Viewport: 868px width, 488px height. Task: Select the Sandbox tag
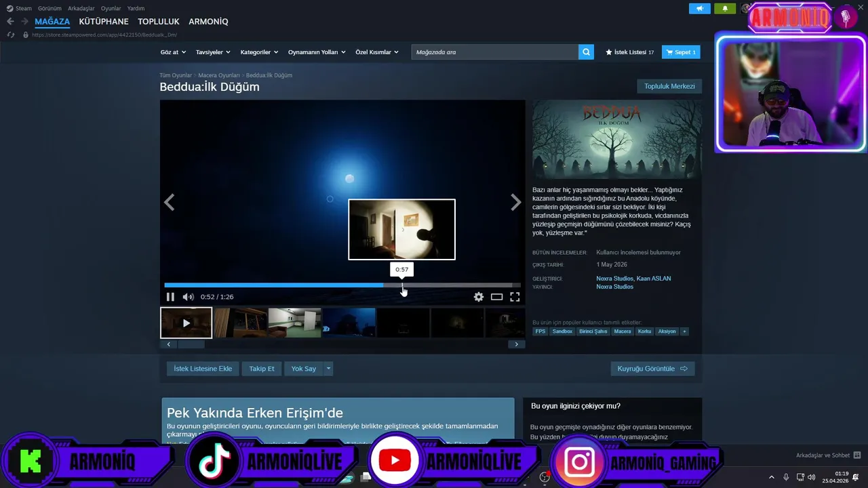pyautogui.click(x=562, y=331)
